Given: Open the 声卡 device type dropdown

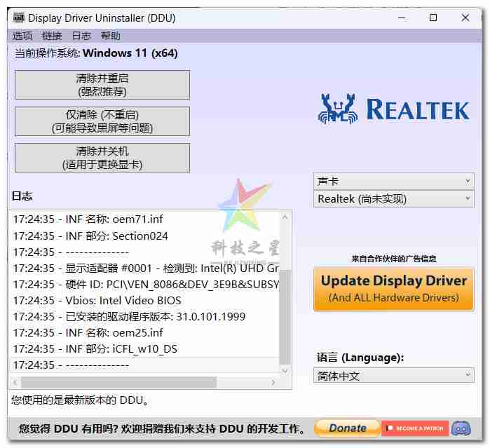Looking at the screenshot, I should point(393,182).
